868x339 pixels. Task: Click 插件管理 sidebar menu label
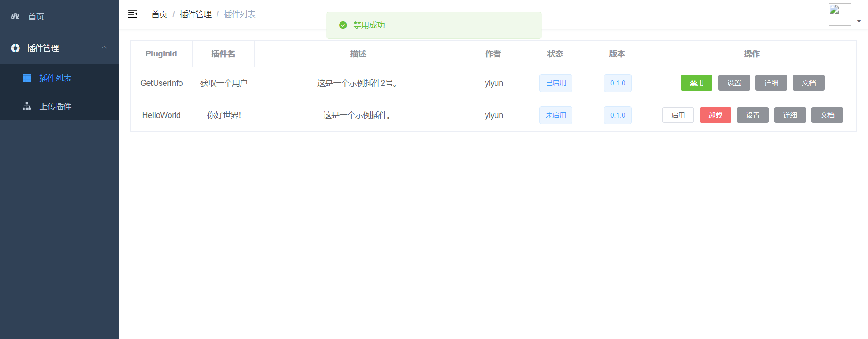43,48
